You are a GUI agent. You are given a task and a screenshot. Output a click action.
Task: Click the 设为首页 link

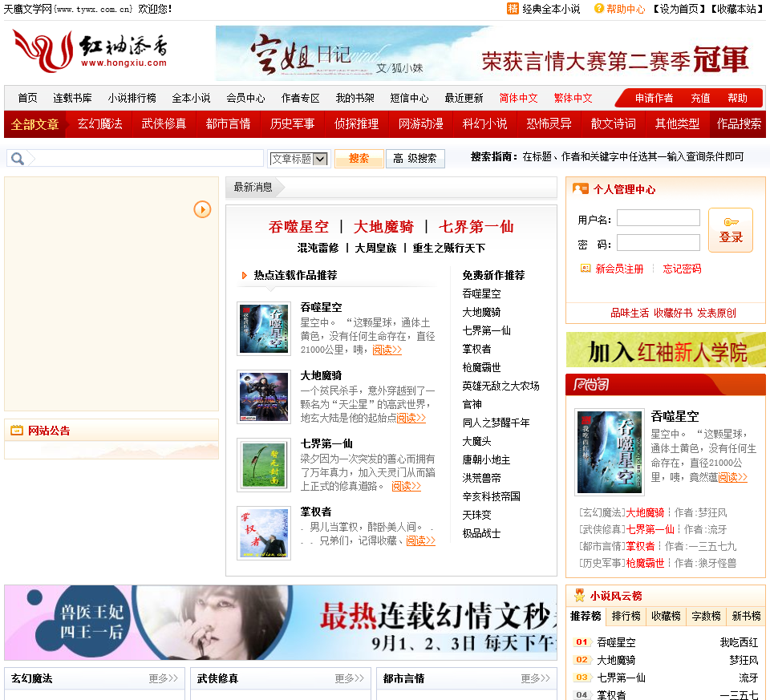pyautogui.click(x=679, y=9)
